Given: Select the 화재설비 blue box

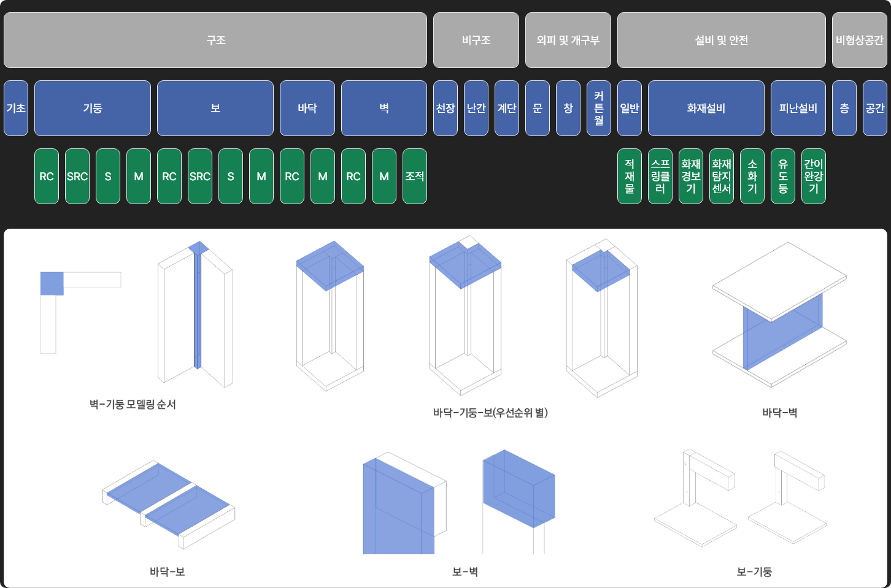Looking at the screenshot, I should pyautogui.click(x=706, y=109).
